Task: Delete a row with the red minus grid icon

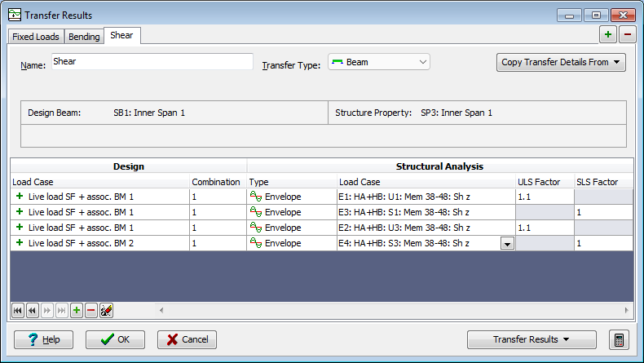Action: pos(91,310)
